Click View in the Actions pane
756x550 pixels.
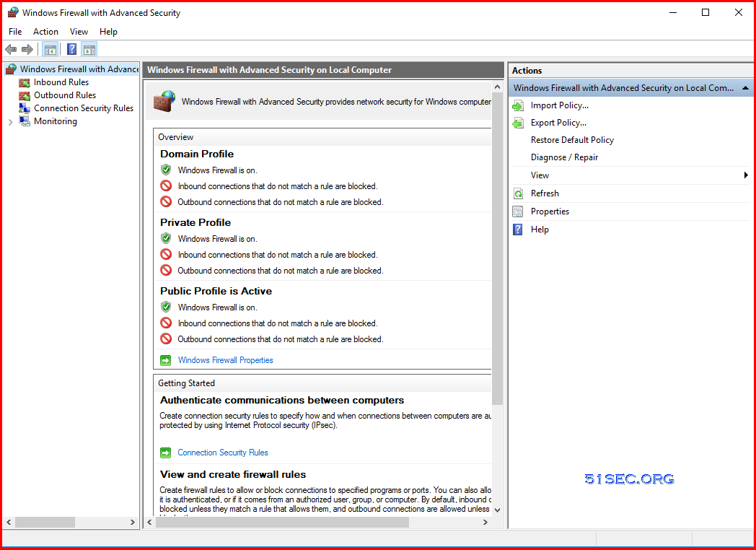[540, 175]
